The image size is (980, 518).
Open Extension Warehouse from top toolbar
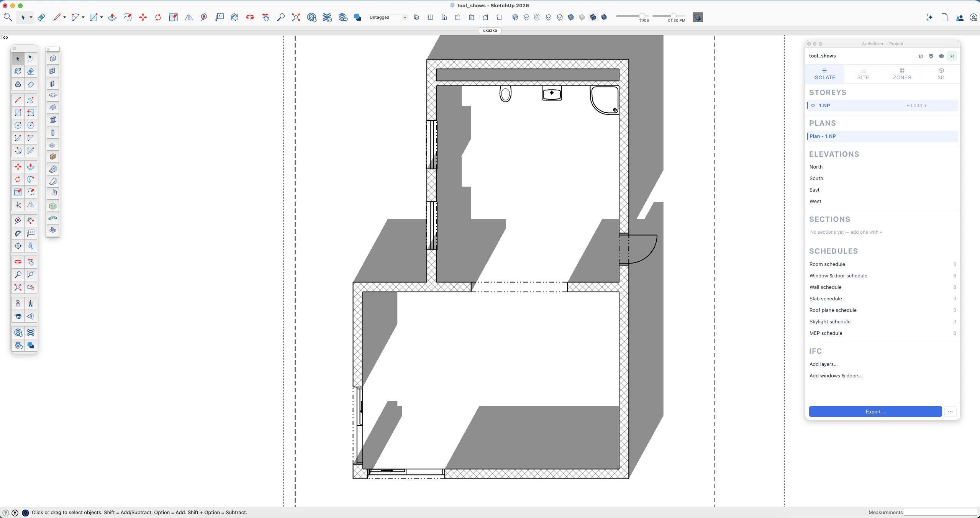point(327,17)
